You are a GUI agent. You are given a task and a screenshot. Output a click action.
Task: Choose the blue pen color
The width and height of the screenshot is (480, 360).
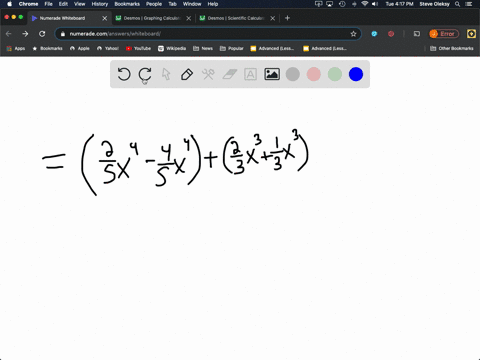[x=356, y=74]
